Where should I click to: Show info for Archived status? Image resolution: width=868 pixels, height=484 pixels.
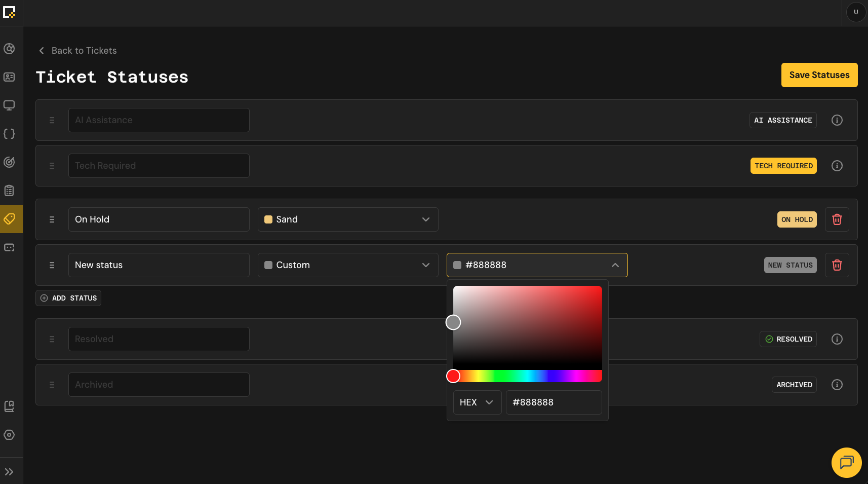(x=837, y=385)
